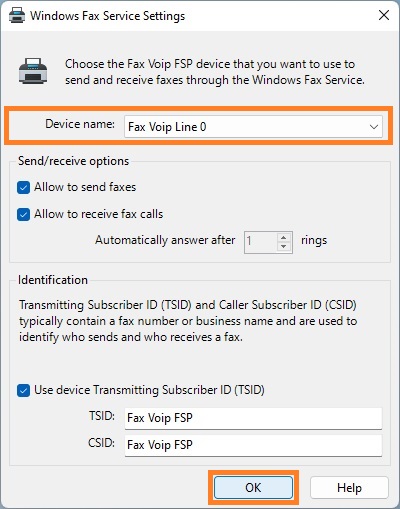This screenshot has height=509, width=400.
Task: Disable Use device Transmitting Subscriber ID checkbox
Action: click(x=23, y=390)
